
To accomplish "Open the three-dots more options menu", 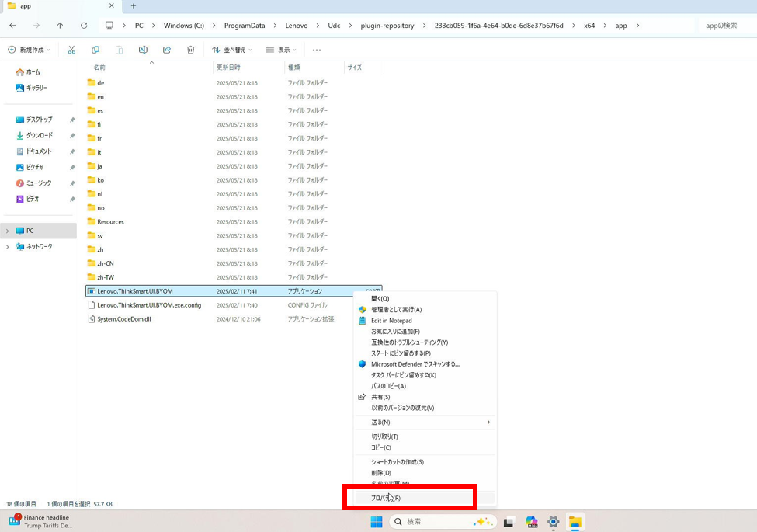I will point(317,50).
